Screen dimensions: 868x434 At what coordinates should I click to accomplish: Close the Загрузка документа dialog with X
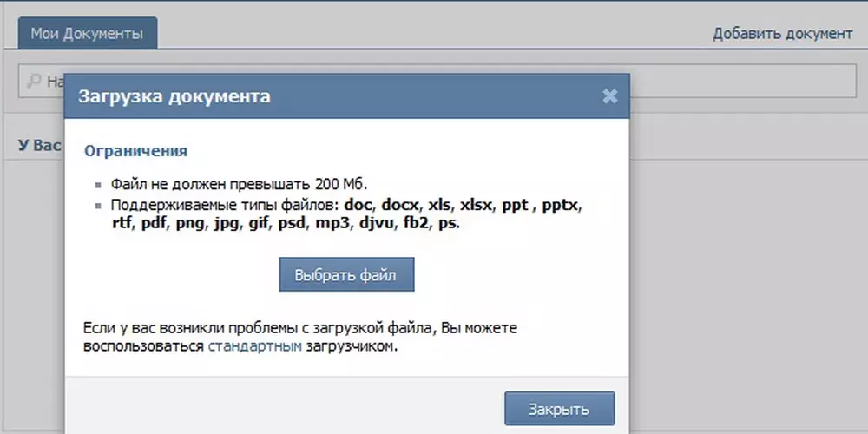coord(609,96)
